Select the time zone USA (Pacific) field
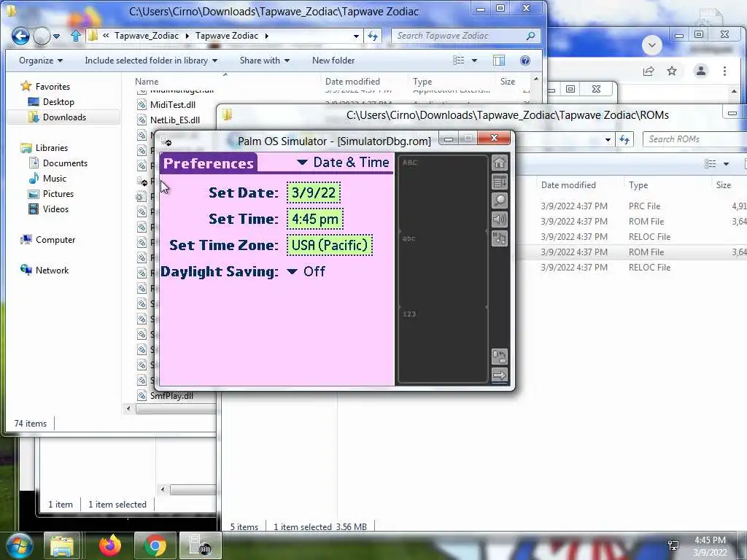747x560 pixels. 330,245
